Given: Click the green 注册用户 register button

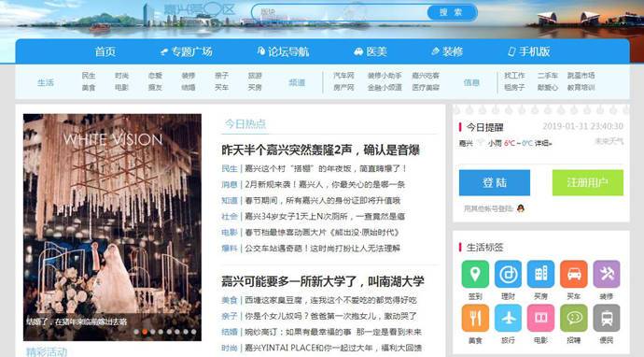Looking at the screenshot, I should (x=588, y=182).
